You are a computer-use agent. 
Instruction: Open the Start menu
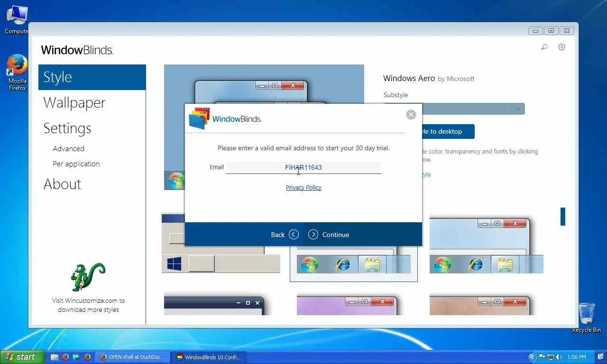23,357
